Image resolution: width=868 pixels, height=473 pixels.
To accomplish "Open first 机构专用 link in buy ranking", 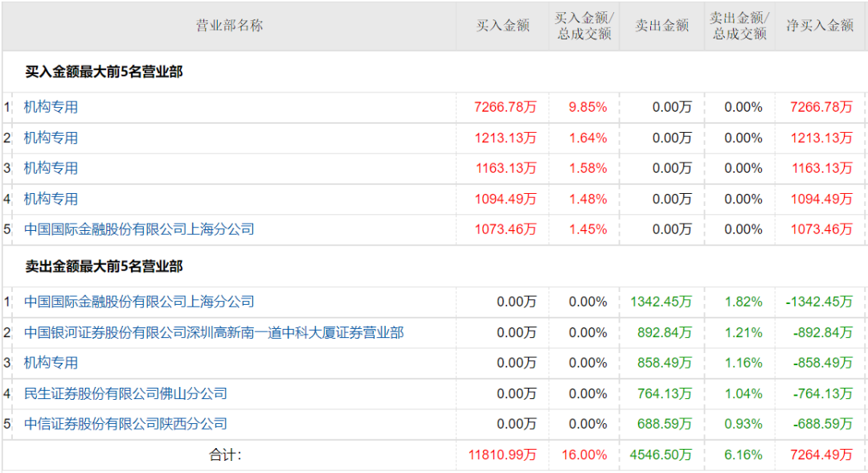I will (x=51, y=107).
